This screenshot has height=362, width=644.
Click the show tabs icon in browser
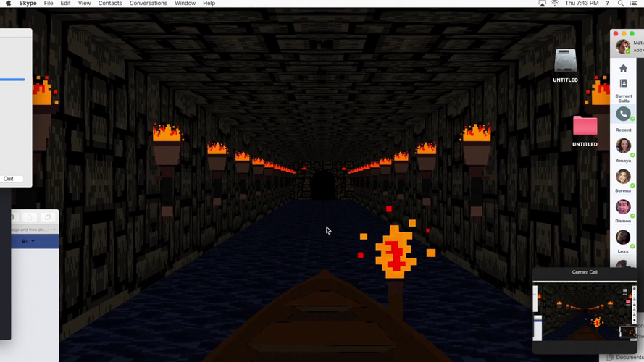pos(48,217)
